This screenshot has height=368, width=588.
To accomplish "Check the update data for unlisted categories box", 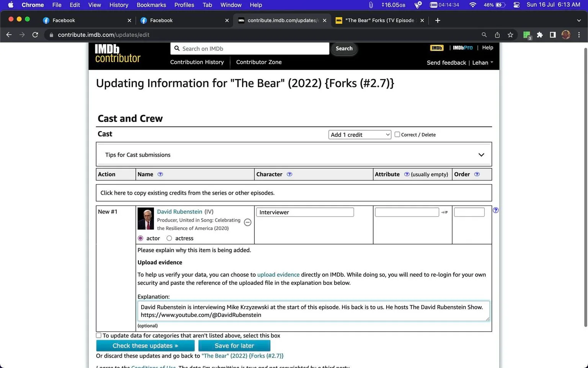I will pyautogui.click(x=98, y=335).
